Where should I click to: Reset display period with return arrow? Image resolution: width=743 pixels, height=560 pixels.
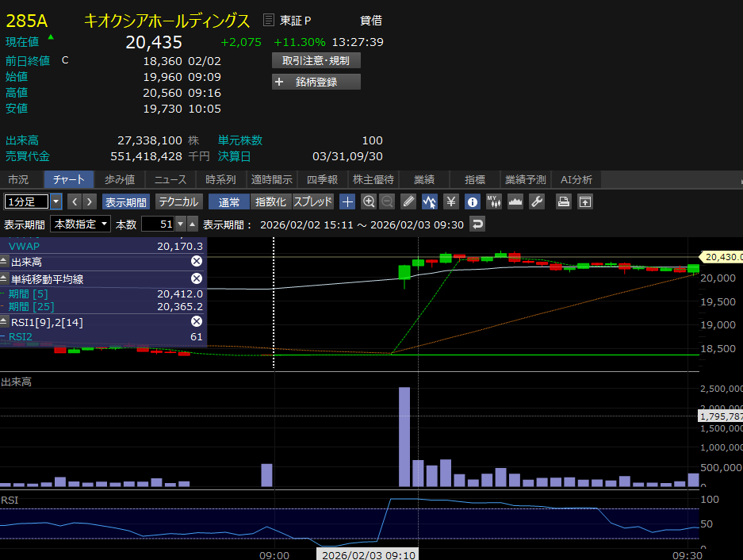[477, 224]
